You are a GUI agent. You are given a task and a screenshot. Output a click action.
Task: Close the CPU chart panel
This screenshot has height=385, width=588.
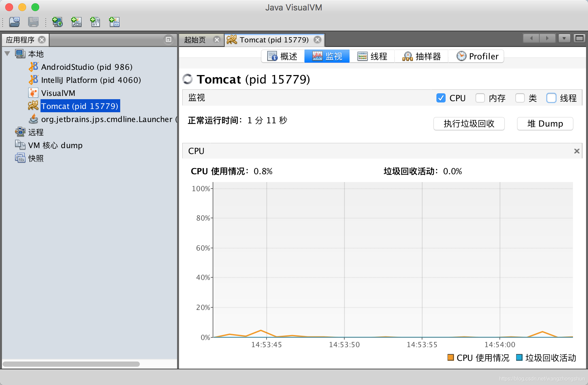tap(577, 151)
